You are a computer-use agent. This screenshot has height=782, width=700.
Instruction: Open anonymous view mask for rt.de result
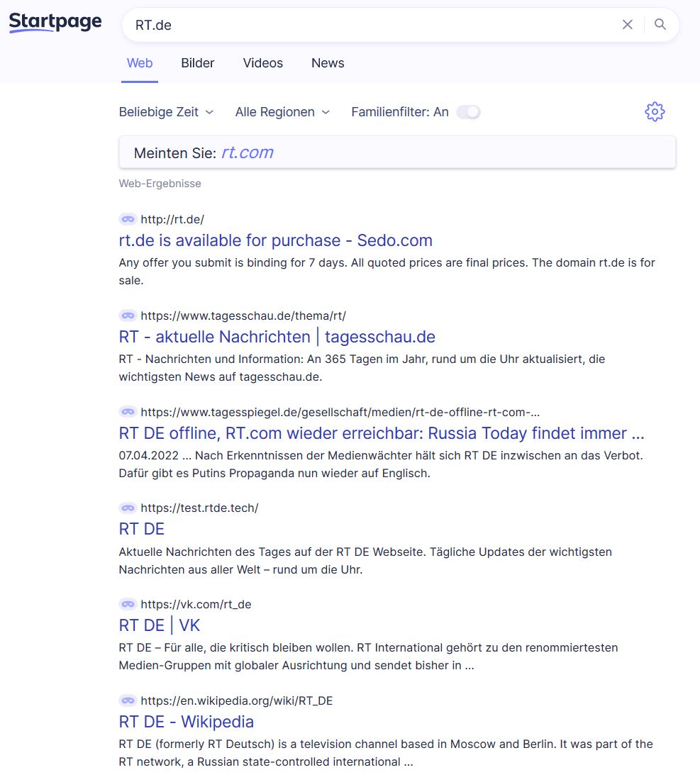128,219
